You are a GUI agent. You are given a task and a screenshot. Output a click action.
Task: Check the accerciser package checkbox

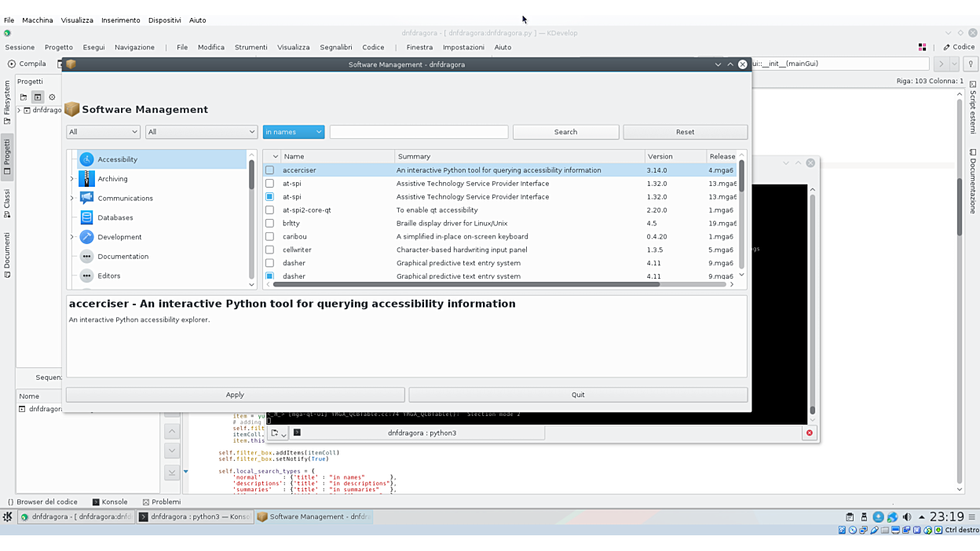click(269, 170)
